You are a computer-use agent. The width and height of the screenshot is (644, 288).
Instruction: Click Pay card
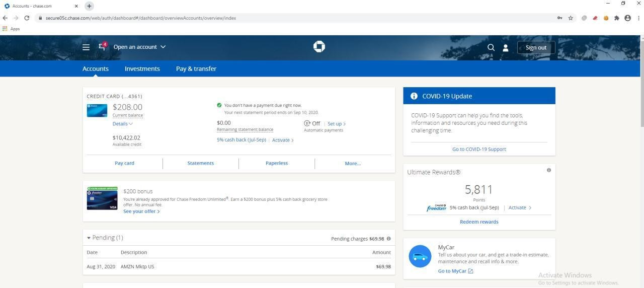(124, 163)
